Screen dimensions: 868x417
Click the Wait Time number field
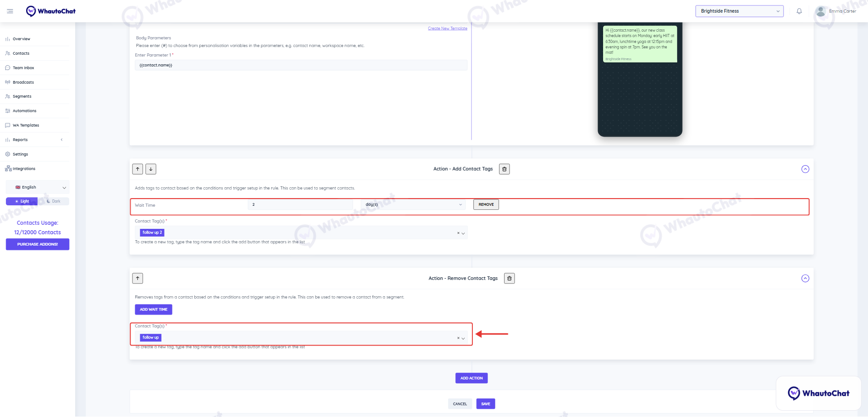pyautogui.click(x=300, y=205)
